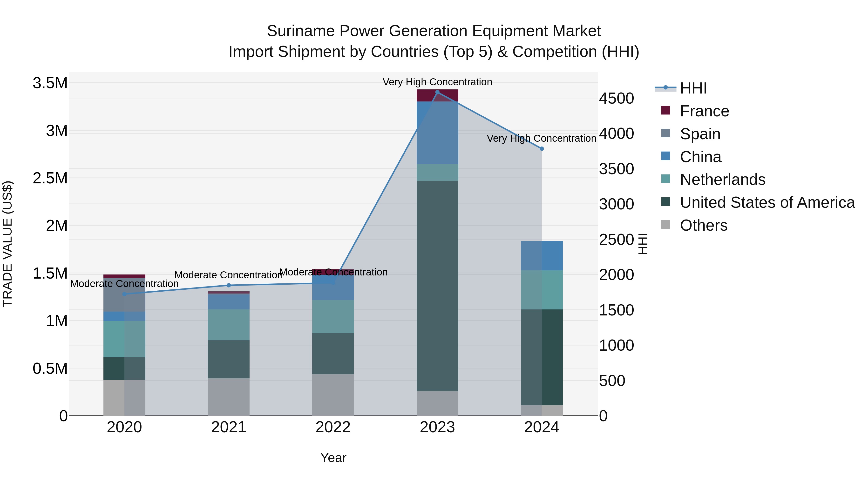Image resolution: width=868 pixels, height=488 pixels.
Task: Click the 2020 Netherlands bar segment
Action: [124, 339]
